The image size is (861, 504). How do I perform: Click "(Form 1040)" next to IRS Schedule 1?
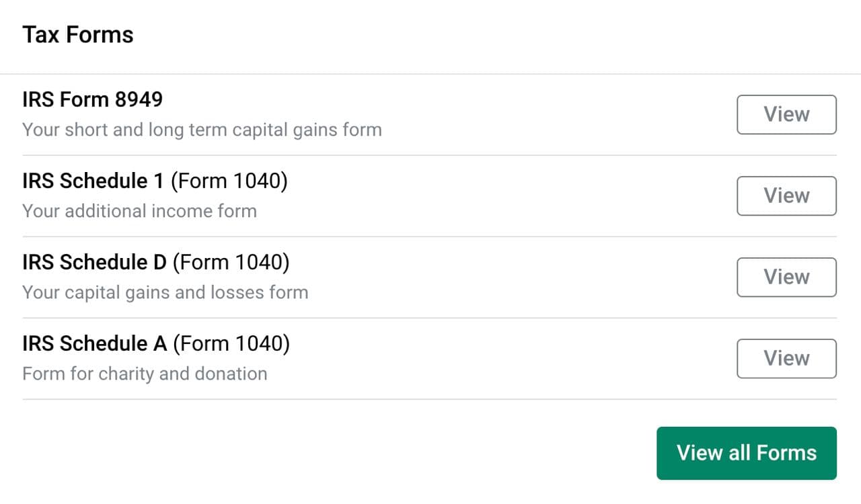(229, 181)
